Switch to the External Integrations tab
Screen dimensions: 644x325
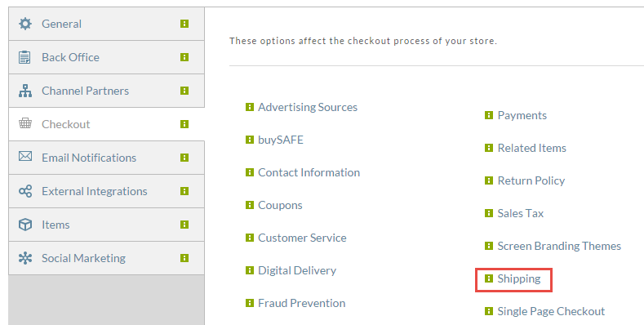(106, 191)
